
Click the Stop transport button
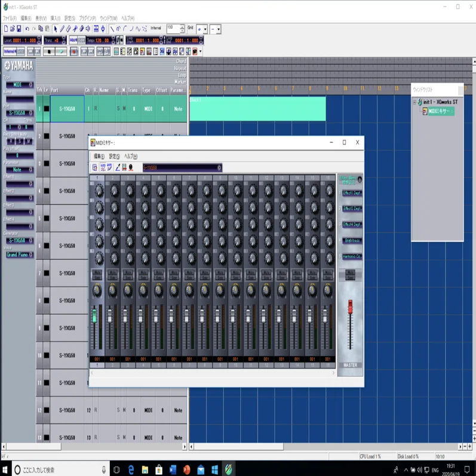click(x=49, y=51)
